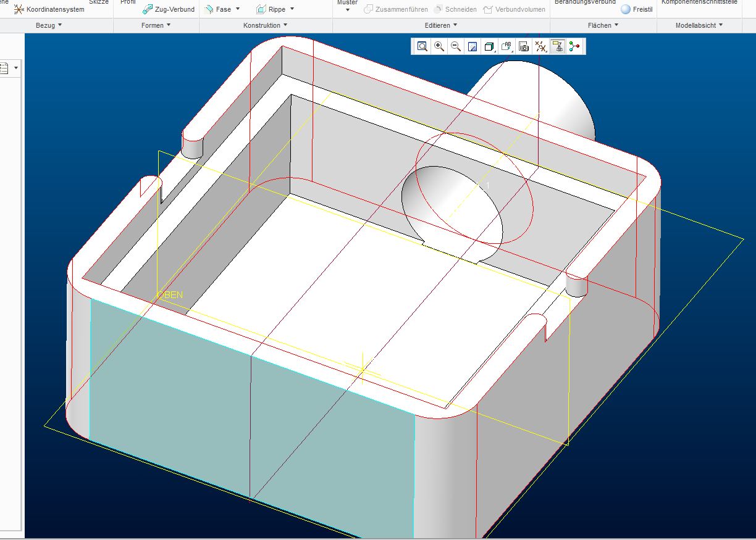Open the Editieren group menu
Image resolution: width=756 pixels, height=540 pixels.
tap(441, 25)
